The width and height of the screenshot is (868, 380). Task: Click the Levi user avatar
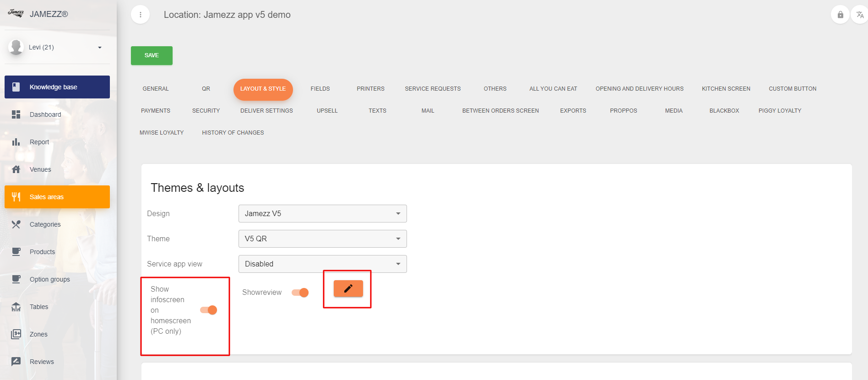[16, 47]
